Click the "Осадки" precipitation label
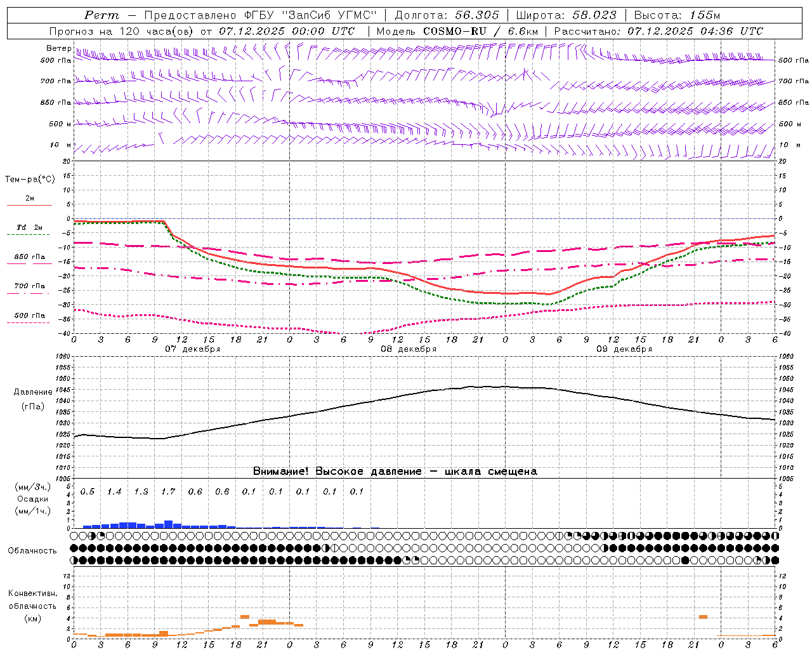Viewport: 812px width, 650px height. [33, 499]
